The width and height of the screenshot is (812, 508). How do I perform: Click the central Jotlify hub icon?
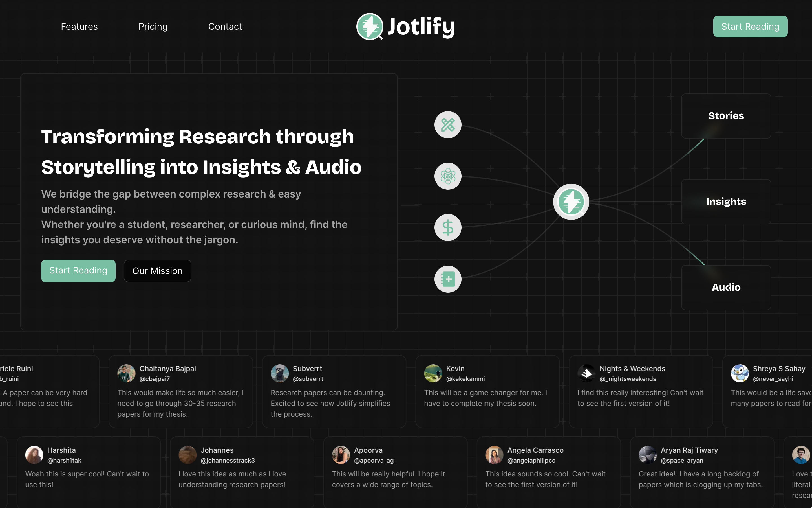coord(571,202)
